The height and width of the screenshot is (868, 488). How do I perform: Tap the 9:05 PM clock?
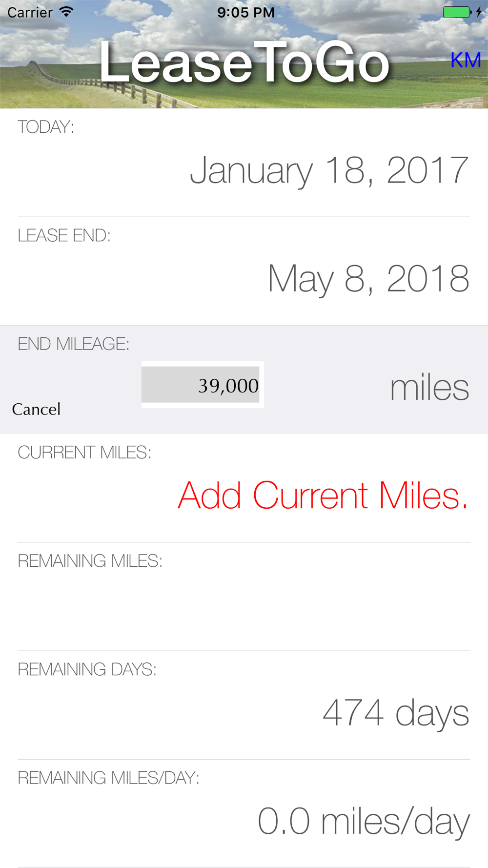(246, 12)
